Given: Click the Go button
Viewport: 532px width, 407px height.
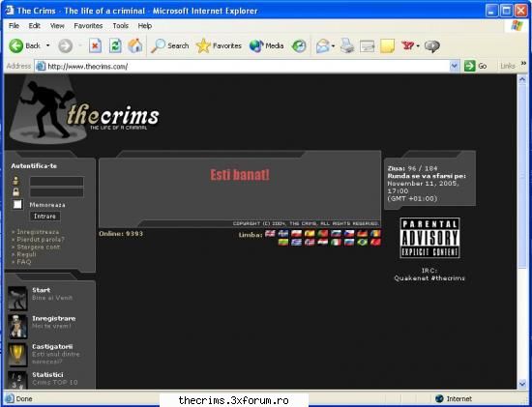Looking at the screenshot, I should pyautogui.click(x=475, y=66).
